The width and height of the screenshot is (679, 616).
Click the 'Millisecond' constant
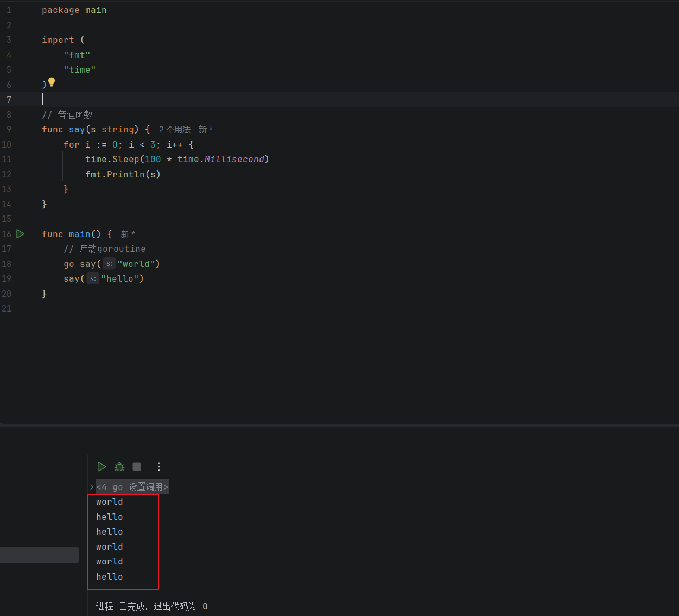pyautogui.click(x=234, y=160)
